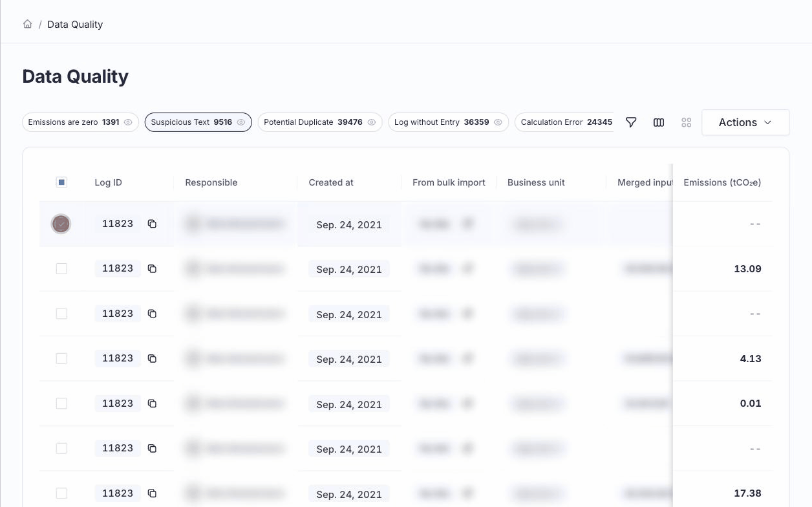Sort by the Responsible column header
The height and width of the screenshot is (507, 812).
point(211,182)
